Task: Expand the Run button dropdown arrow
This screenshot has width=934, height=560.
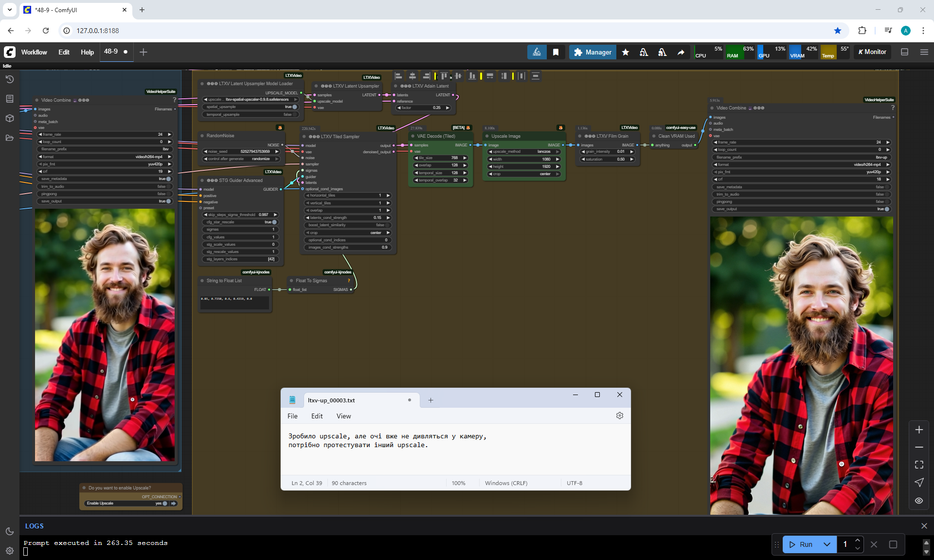Action: pyautogui.click(x=827, y=544)
